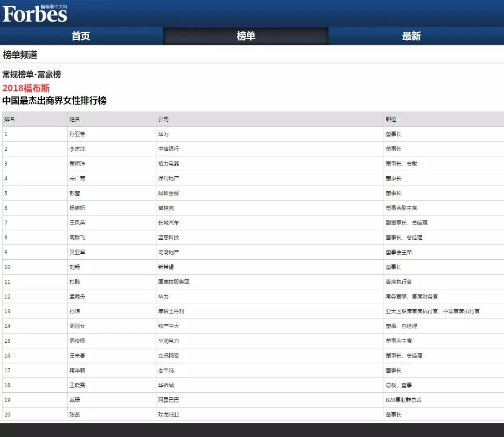Select the position 常务董事、首席财务官
Screen dimensions: 504x437
[412, 297]
